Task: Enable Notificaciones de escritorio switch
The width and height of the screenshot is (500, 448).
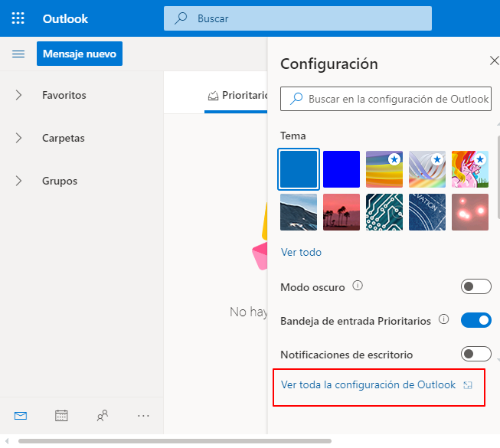Action: 475,354
